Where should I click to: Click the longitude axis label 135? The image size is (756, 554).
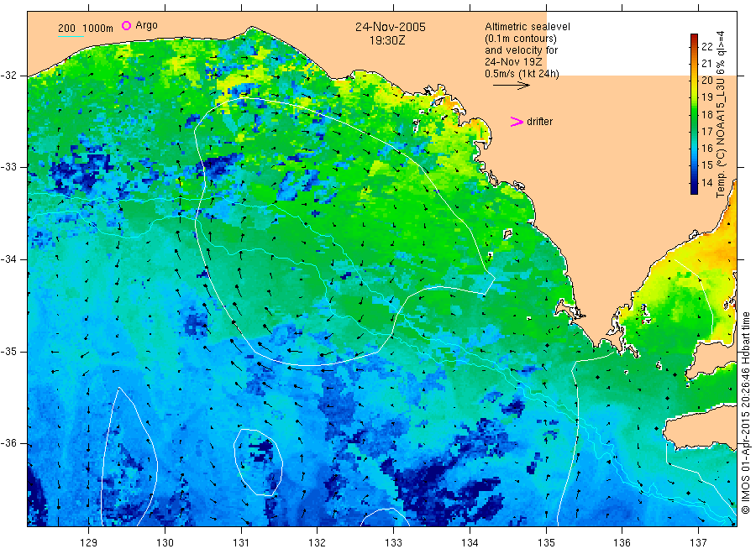(546, 543)
